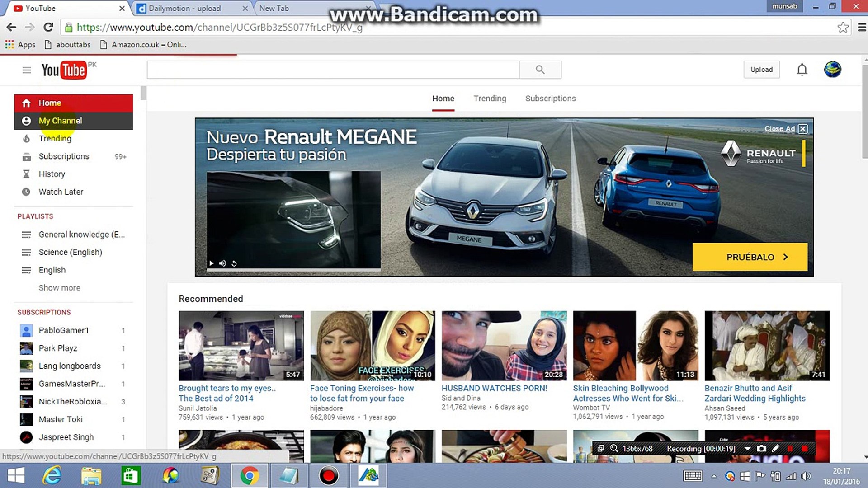This screenshot has height=488, width=868.
Task: Open My Channel in the sidebar
Action: (60, 121)
